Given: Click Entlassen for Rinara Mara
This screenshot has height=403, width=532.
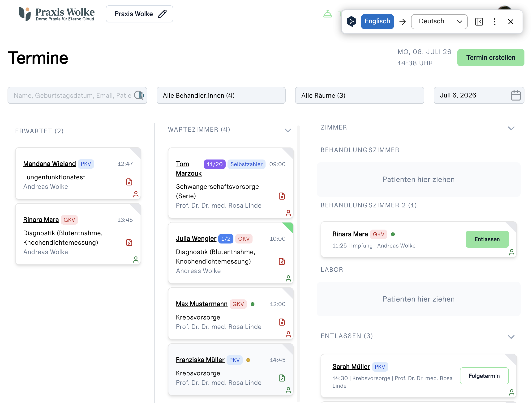Looking at the screenshot, I should click(487, 239).
